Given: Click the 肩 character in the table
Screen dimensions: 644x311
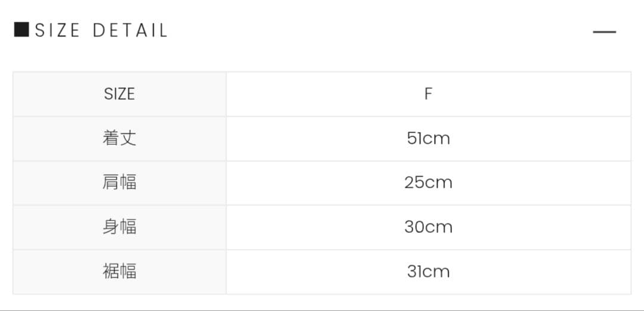Looking at the screenshot, I should [x=111, y=182].
